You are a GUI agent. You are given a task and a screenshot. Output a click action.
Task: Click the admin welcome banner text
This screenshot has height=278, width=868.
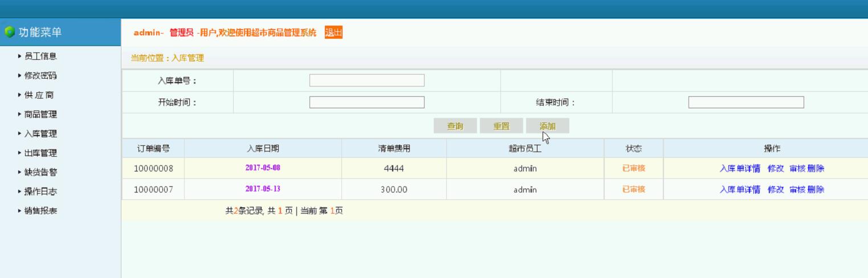pos(225,32)
